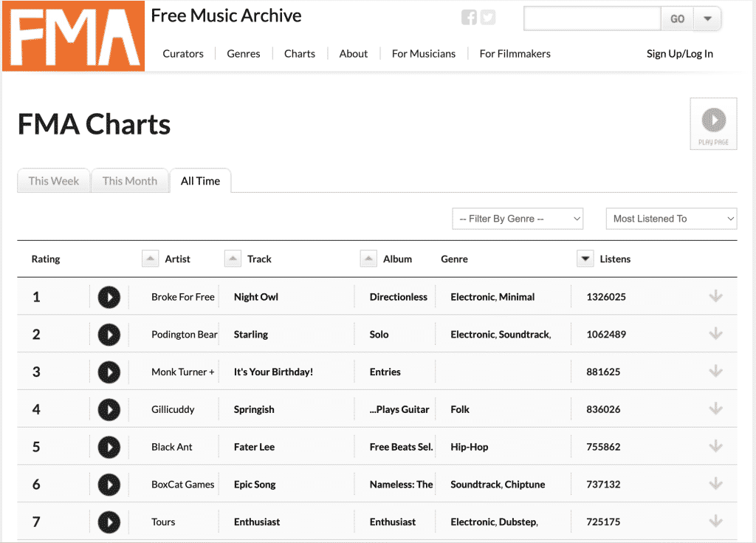Screen dimensions: 756x543
Task: Expand the search options dropdown arrow
Action: [708, 18]
